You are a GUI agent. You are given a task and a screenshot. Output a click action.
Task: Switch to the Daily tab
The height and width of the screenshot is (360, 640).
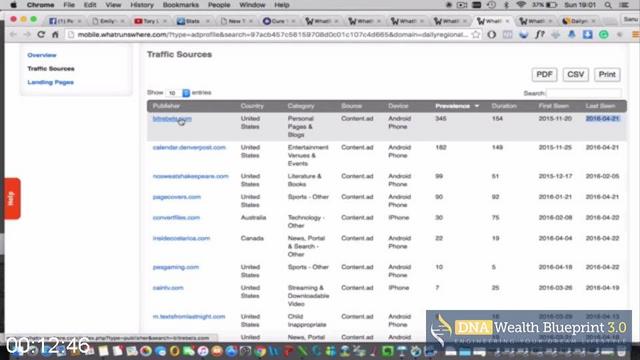pos(579,21)
